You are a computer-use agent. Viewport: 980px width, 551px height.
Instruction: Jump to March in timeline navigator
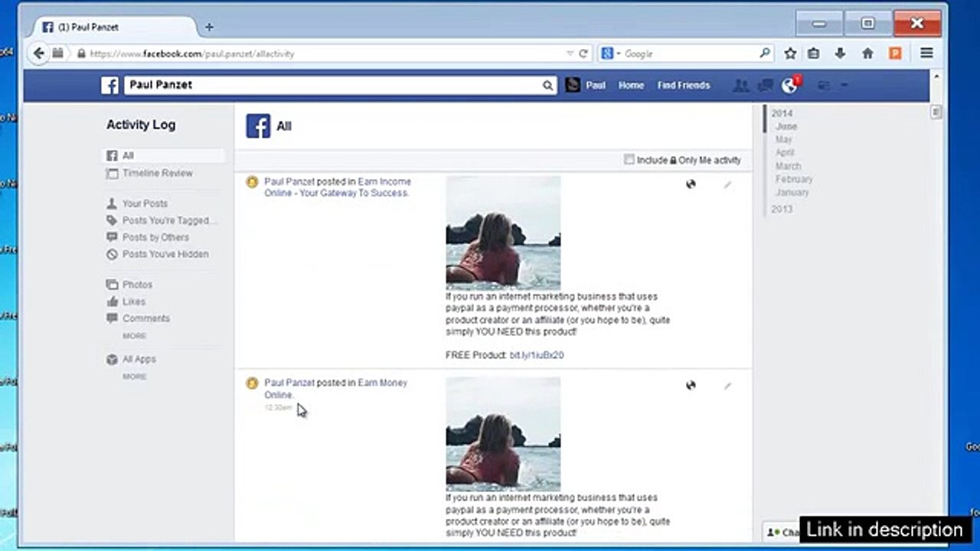788,166
